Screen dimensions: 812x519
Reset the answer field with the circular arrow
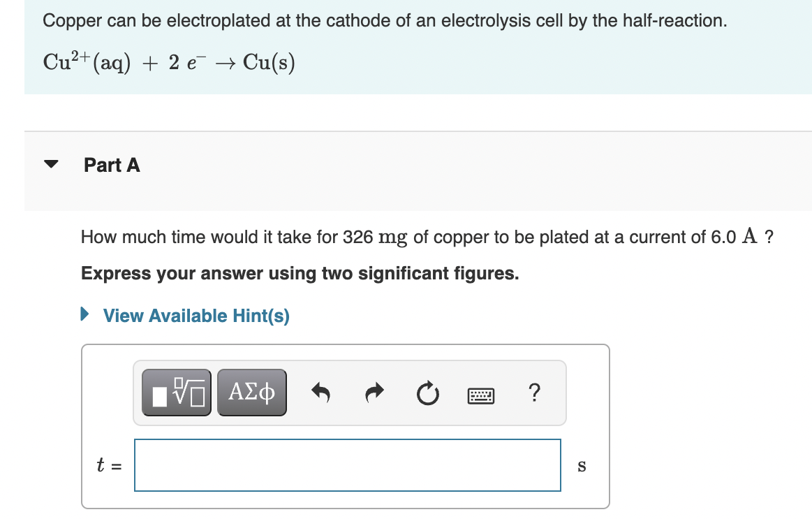pyautogui.click(x=427, y=392)
